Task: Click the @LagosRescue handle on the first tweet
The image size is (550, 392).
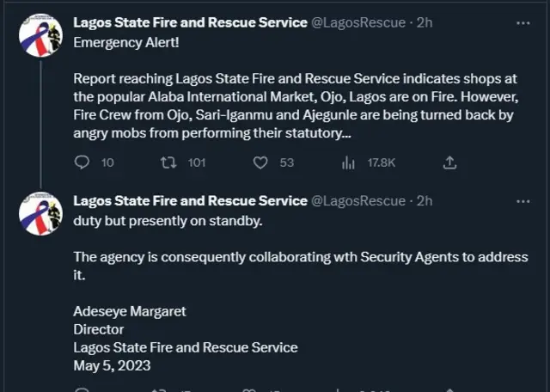Action: click(357, 22)
